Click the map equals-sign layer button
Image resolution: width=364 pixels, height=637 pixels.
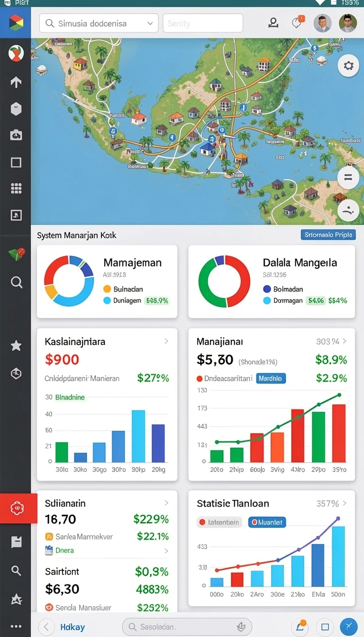[348, 178]
